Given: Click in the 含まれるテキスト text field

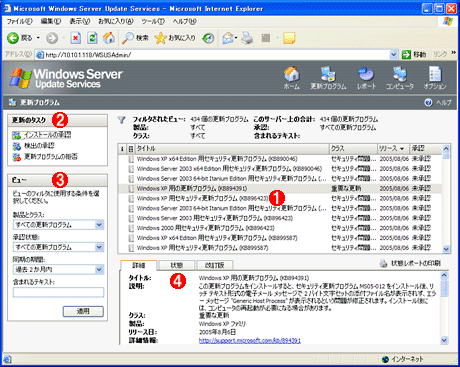Looking at the screenshot, I should point(58,292).
